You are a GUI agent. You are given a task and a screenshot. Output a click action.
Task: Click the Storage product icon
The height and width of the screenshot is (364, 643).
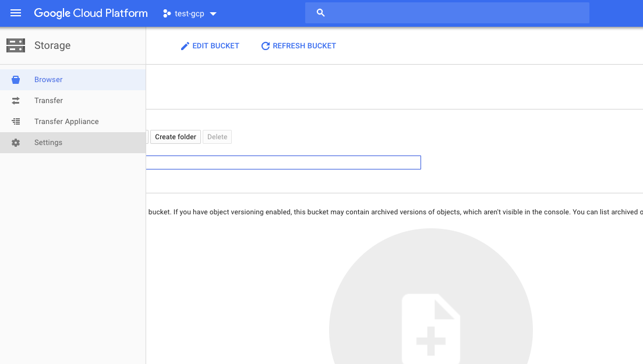16,45
